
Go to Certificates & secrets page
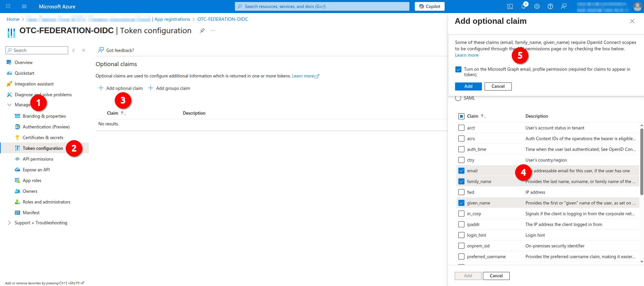coord(43,137)
